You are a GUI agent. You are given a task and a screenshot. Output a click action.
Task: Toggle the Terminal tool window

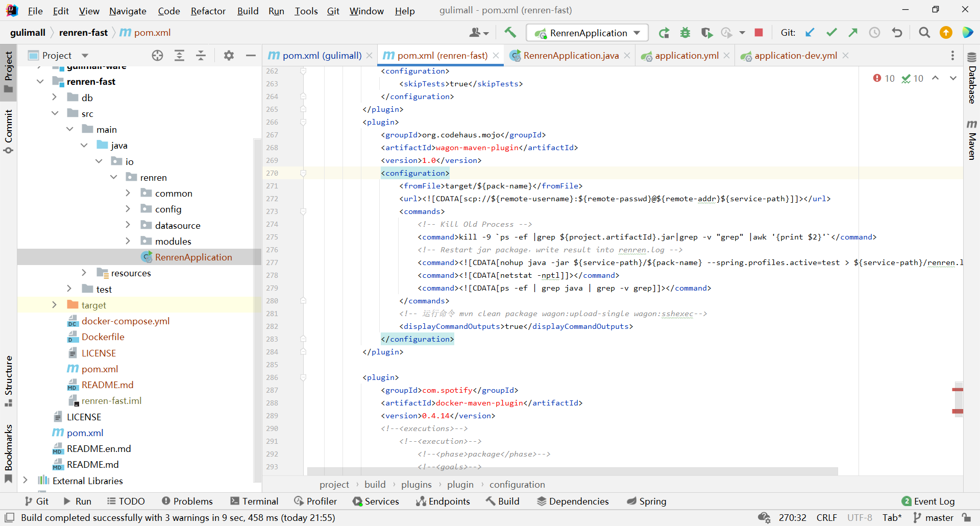pos(254,501)
